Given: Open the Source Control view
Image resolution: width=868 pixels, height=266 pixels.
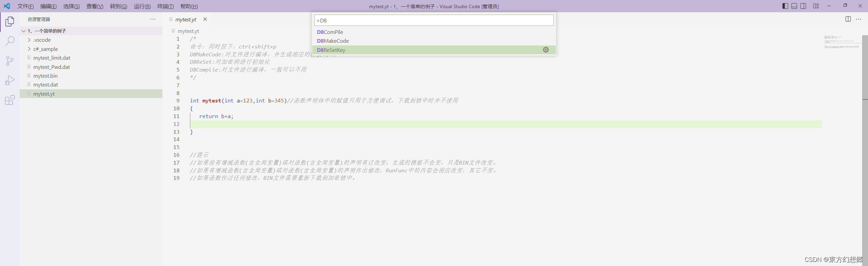Looking at the screenshot, I should [x=10, y=61].
